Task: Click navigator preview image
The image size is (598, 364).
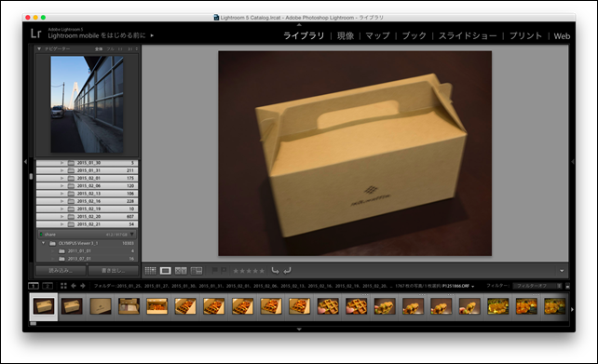Action: [x=87, y=104]
